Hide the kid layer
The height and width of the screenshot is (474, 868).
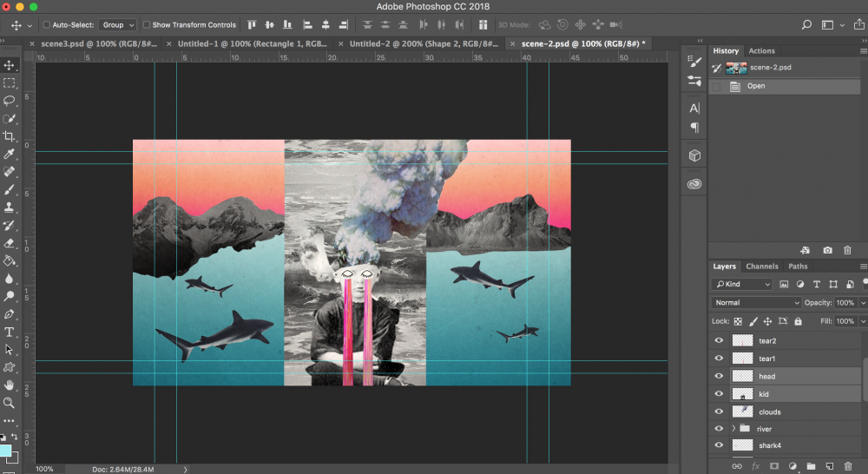(x=719, y=394)
